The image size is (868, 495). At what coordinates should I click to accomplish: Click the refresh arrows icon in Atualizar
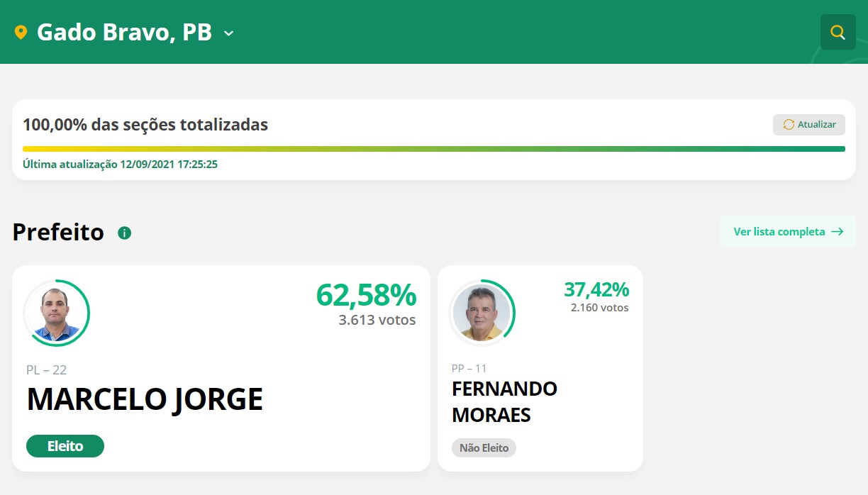click(x=789, y=125)
